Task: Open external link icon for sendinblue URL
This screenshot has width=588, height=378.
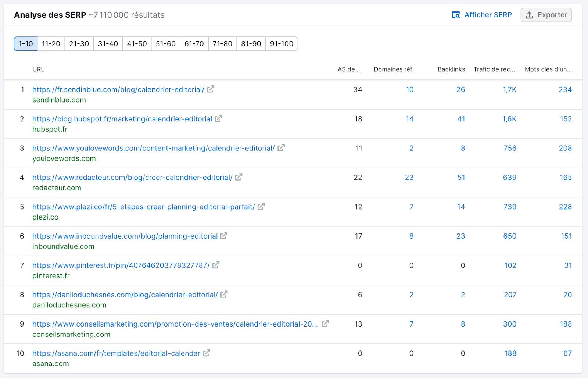Action: pos(211,89)
